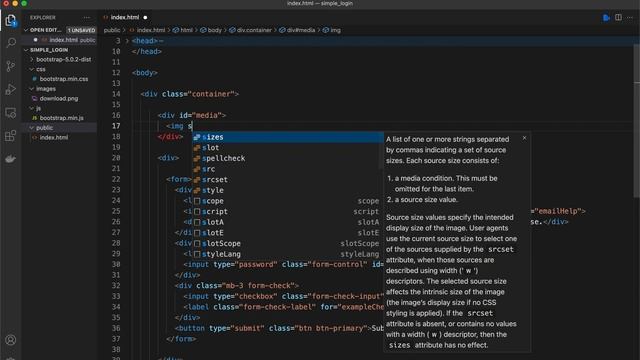Switch to the index.html editor tab
This screenshot has height=360, width=640.
(125, 17)
